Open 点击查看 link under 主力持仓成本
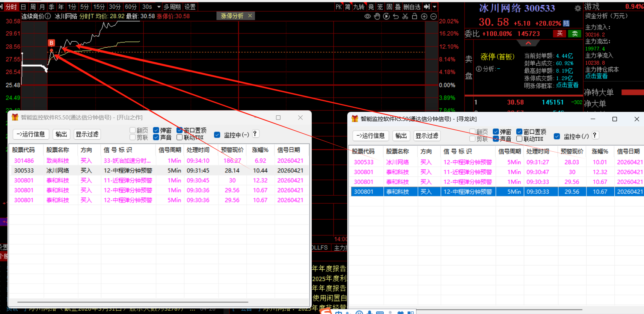The height and width of the screenshot is (314, 644). click(x=596, y=76)
